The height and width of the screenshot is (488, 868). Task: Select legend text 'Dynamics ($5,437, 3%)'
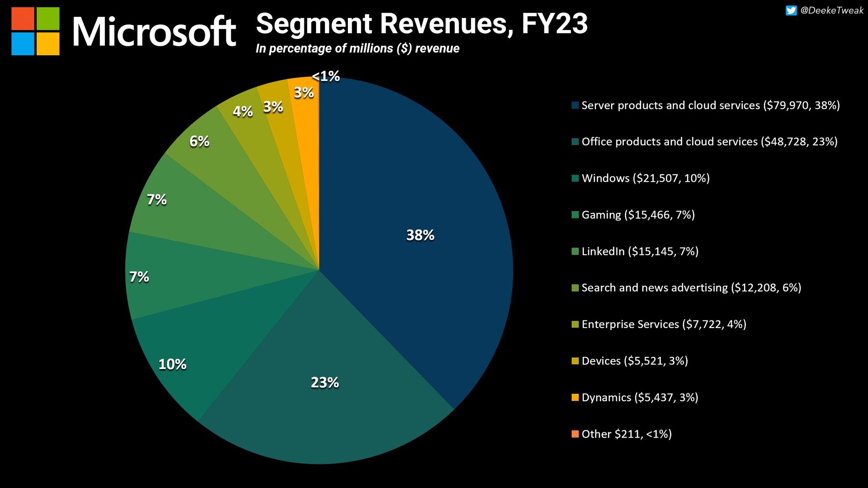coord(640,397)
